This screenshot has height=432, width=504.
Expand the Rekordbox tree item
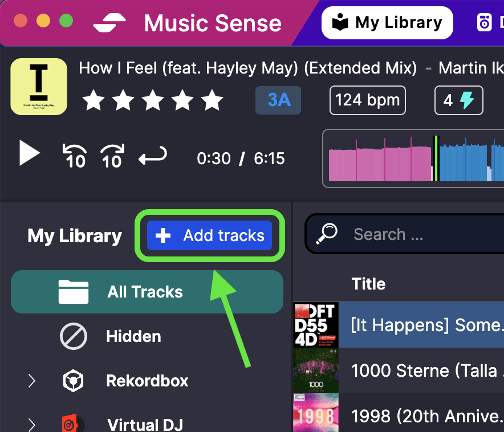tap(32, 381)
